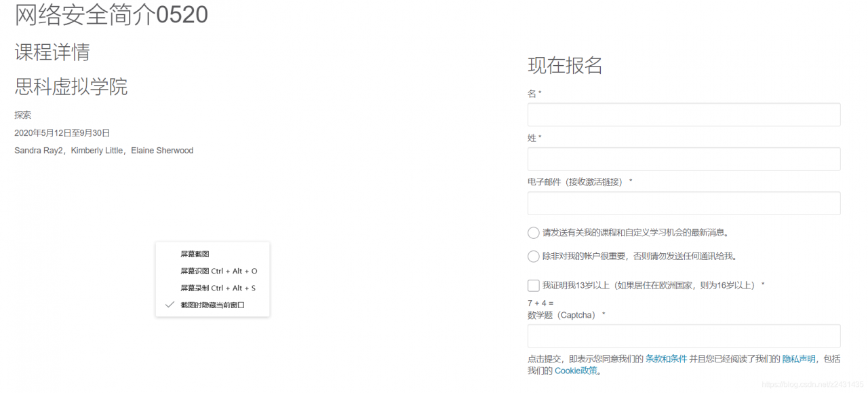Click into the 名 first name field
The width and height of the screenshot is (868, 393).
683,115
